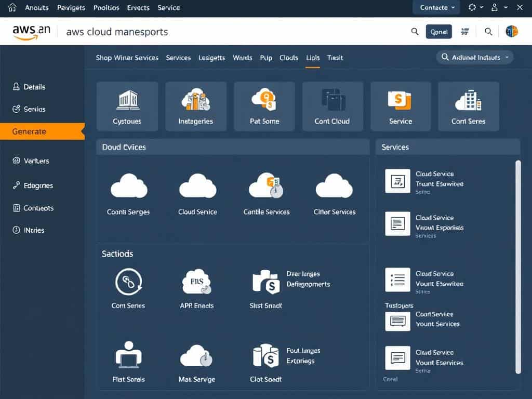This screenshot has height=399, width=532.
Task: Click the Dver Iarges Defiegoments text
Action: pyautogui.click(x=308, y=279)
